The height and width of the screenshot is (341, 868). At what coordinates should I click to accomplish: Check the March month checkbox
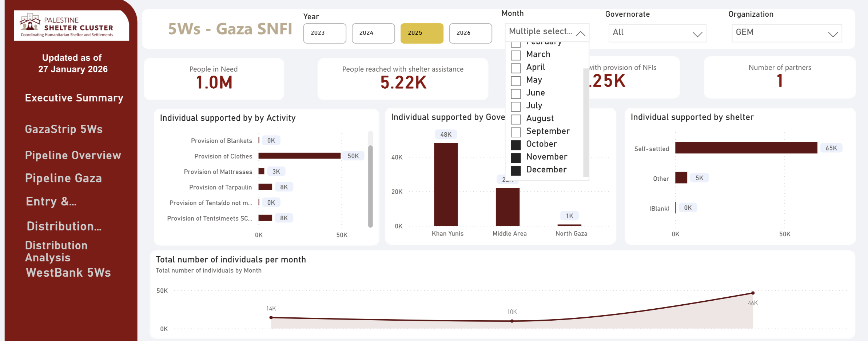(516, 55)
